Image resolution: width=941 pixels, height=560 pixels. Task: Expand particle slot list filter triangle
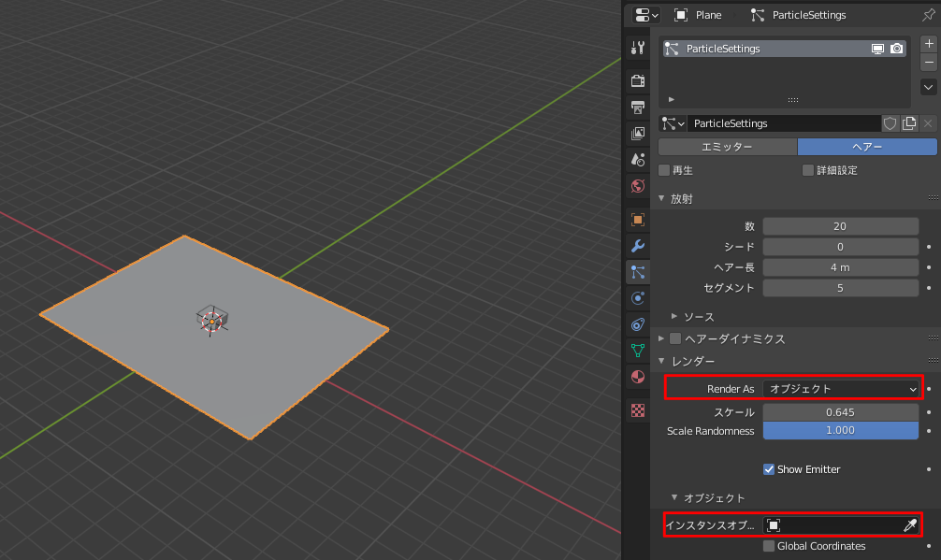click(x=672, y=99)
